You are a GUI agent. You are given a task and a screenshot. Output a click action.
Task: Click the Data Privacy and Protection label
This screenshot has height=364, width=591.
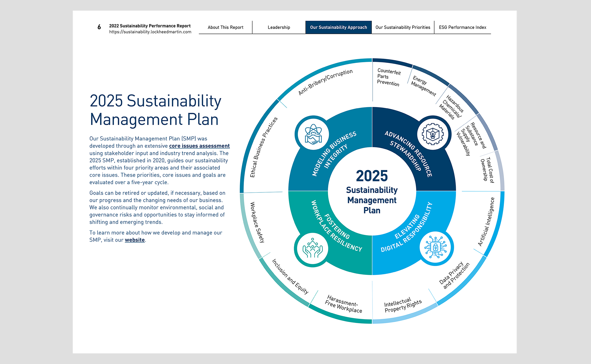(x=454, y=275)
